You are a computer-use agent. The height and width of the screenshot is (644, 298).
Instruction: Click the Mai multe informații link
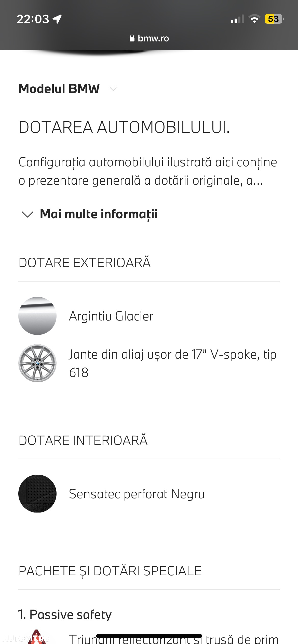pyautogui.click(x=99, y=214)
